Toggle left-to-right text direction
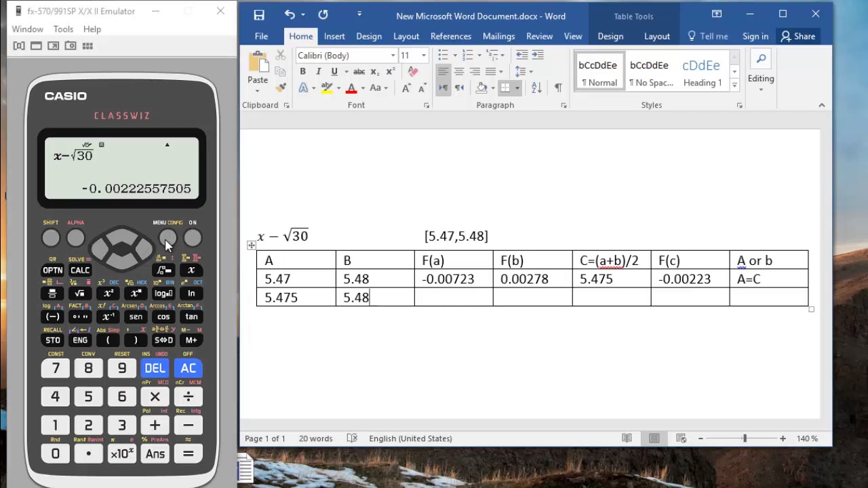The width and height of the screenshot is (868, 488). tap(443, 87)
